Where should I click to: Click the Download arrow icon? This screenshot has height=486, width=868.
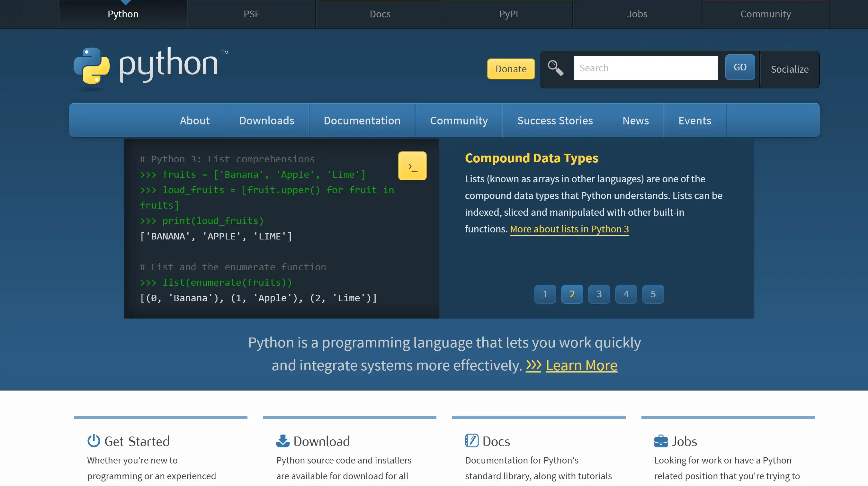[x=283, y=441]
